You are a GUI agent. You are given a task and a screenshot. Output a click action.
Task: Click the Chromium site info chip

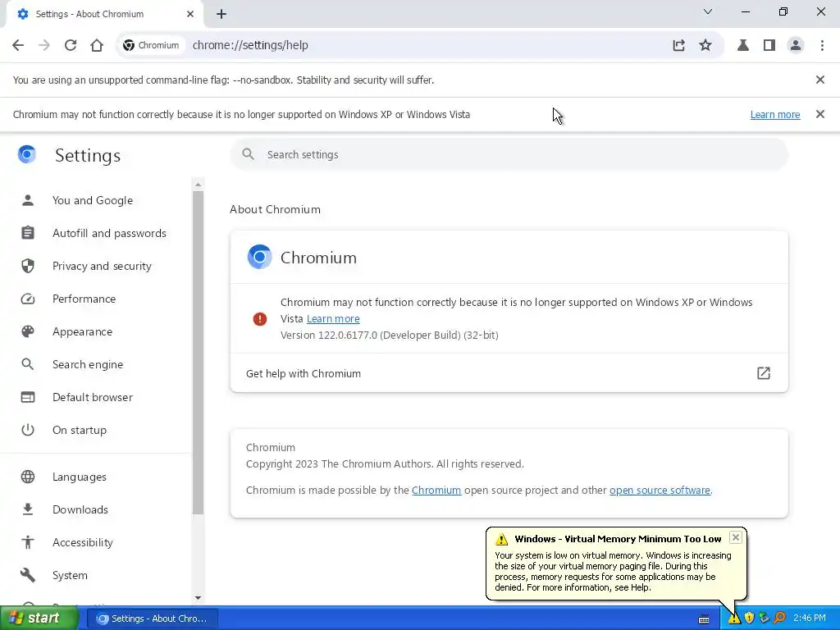[151, 45]
